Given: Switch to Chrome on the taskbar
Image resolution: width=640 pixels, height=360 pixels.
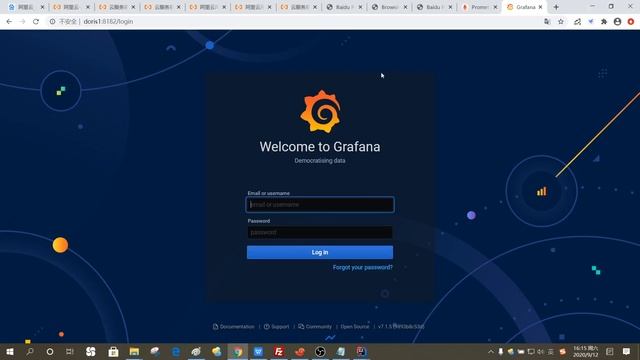Looking at the screenshot, I should tap(238, 351).
